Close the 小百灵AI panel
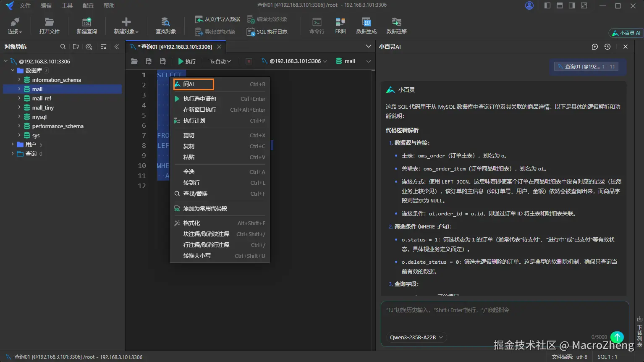 coord(626,47)
